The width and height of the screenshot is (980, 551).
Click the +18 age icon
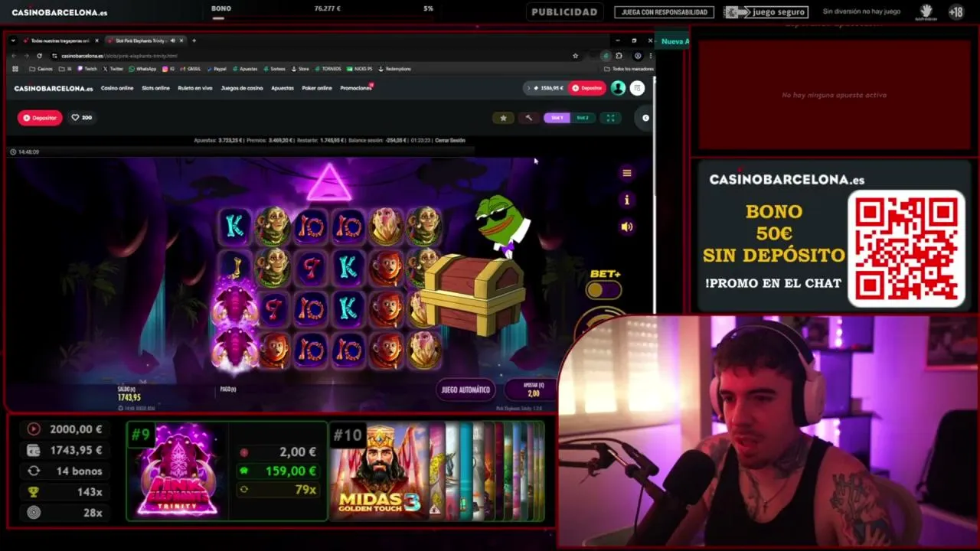pos(955,11)
